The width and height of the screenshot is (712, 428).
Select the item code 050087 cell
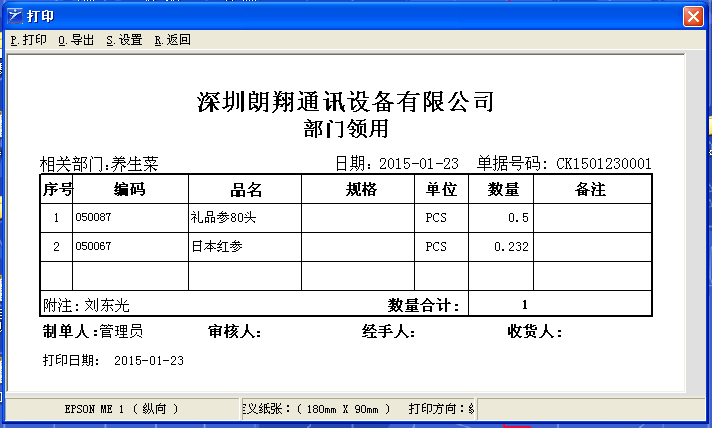tap(93, 217)
